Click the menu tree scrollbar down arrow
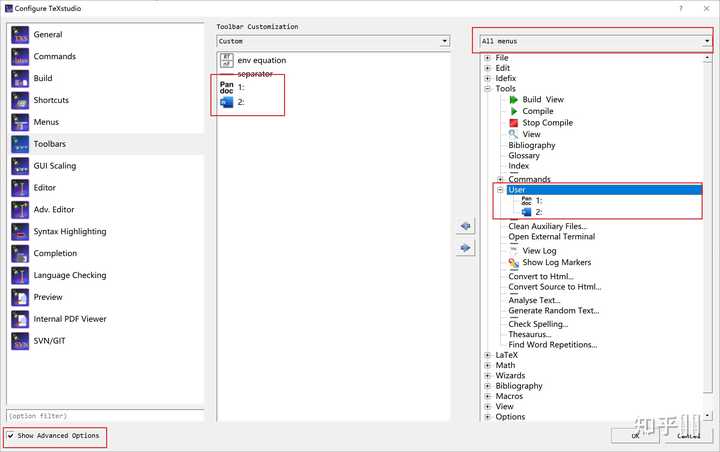This screenshot has height=452, width=720. (708, 416)
